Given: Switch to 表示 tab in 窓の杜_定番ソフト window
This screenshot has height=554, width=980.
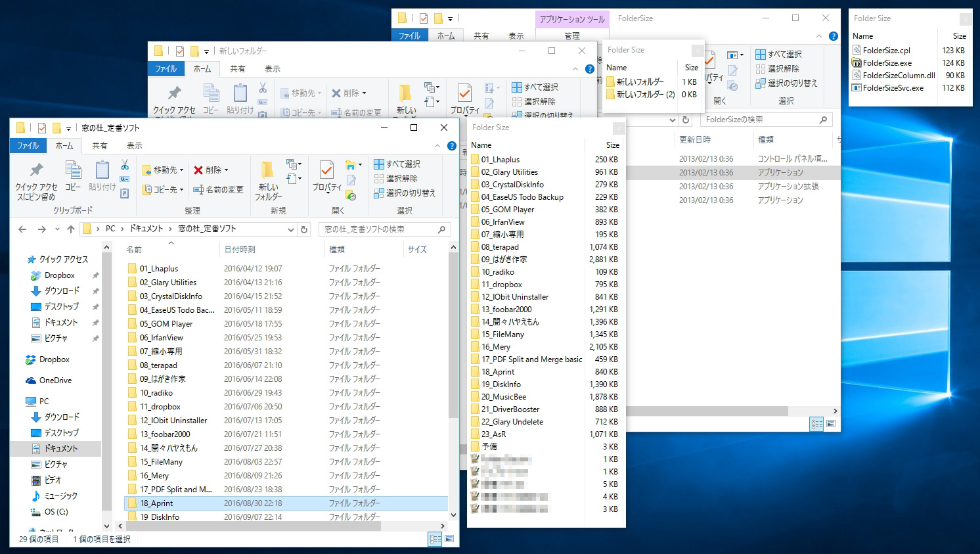Looking at the screenshot, I should (134, 146).
